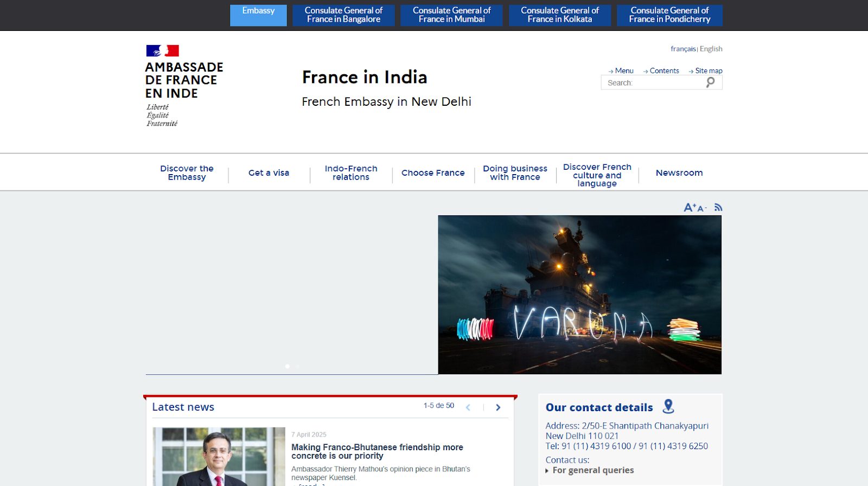Screen dimensions: 868x486
Task: Open Indo-French relations menu
Action: pos(351,173)
